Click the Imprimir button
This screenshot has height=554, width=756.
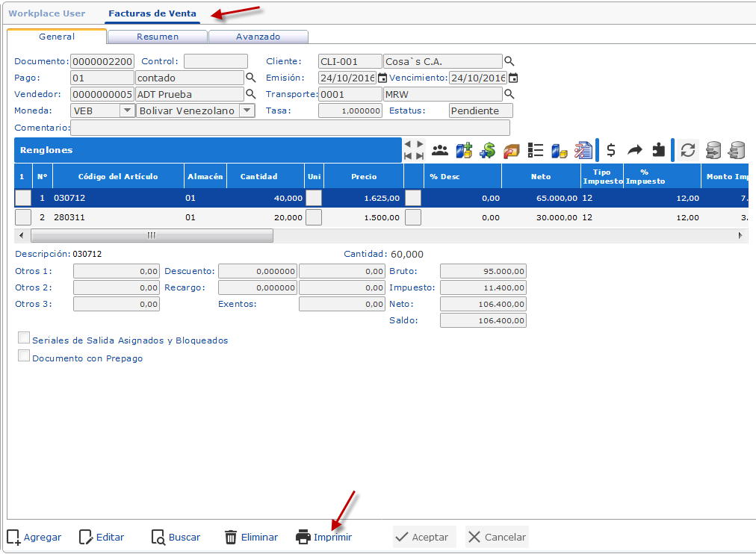click(324, 537)
